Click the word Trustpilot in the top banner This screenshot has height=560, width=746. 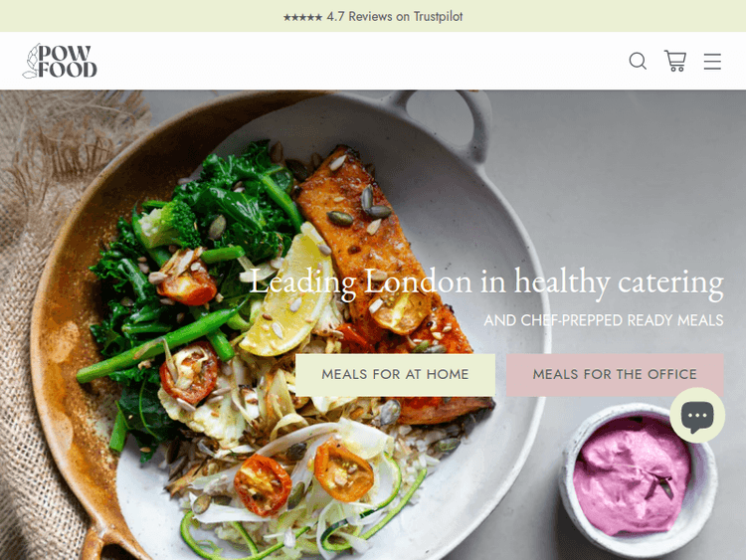pyautogui.click(x=438, y=17)
